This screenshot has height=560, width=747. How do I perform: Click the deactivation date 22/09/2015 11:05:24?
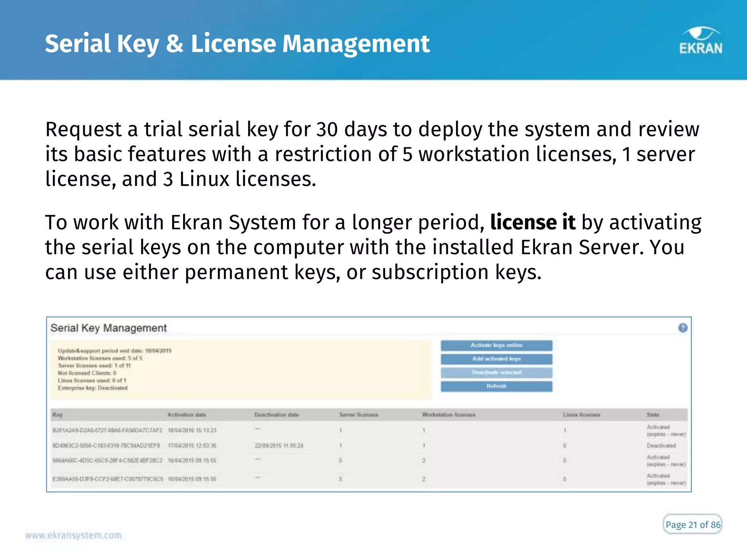279,446
